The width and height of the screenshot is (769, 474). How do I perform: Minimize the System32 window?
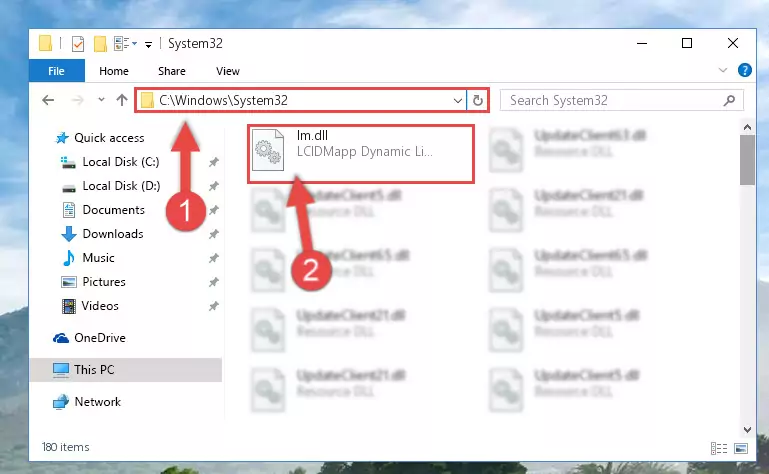point(641,43)
